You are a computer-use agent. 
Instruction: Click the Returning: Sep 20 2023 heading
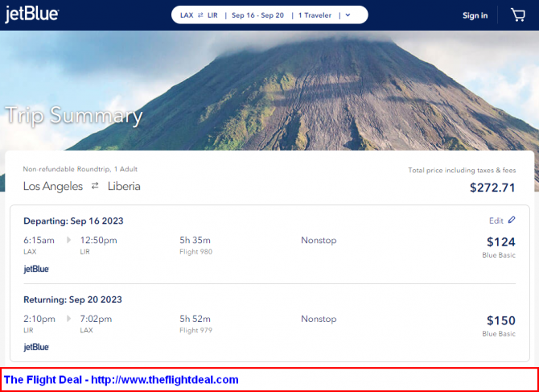point(72,299)
